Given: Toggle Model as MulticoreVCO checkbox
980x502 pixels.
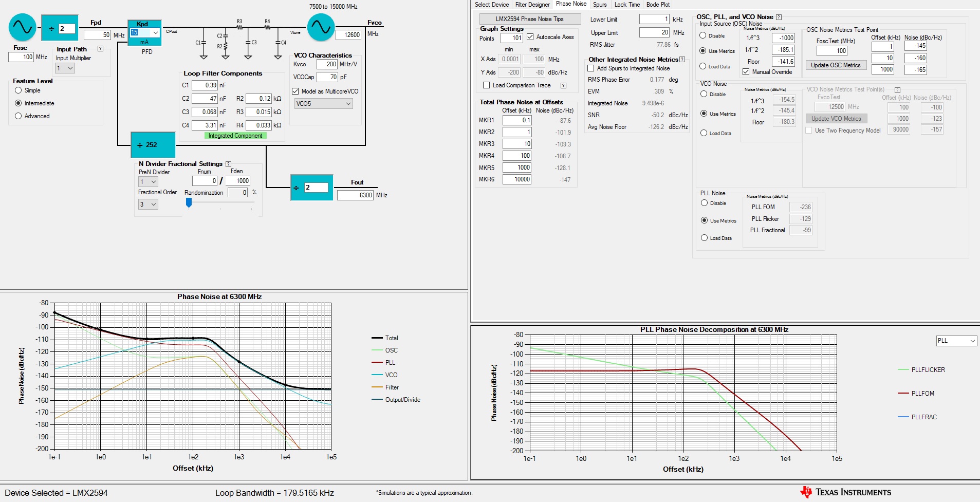Looking at the screenshot, I should point(295,91).
